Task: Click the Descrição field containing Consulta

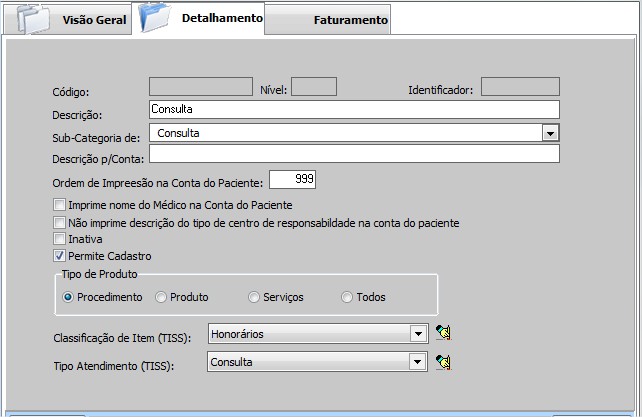Action: pos(354,109)
